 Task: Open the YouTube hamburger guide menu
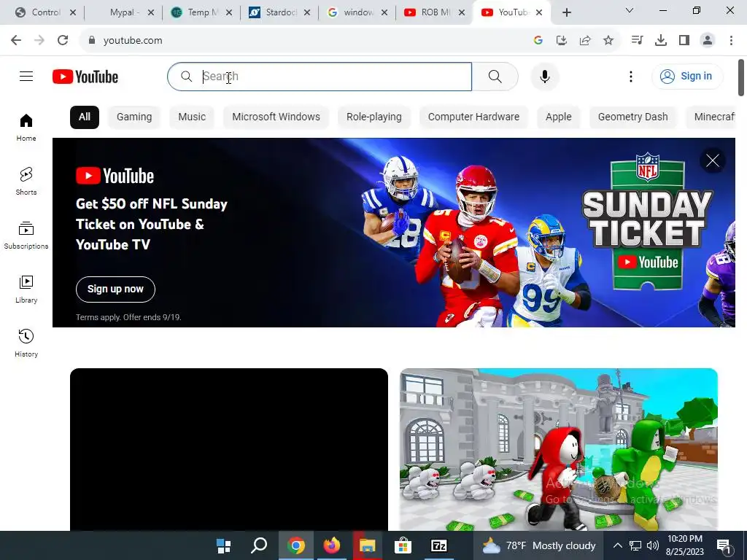(26, 76)
